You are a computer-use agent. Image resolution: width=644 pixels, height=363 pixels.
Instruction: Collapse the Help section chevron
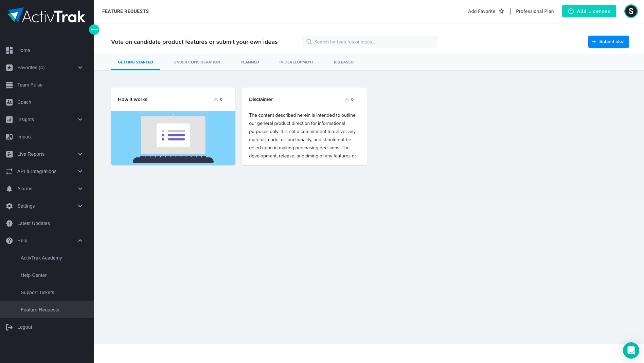80,241
